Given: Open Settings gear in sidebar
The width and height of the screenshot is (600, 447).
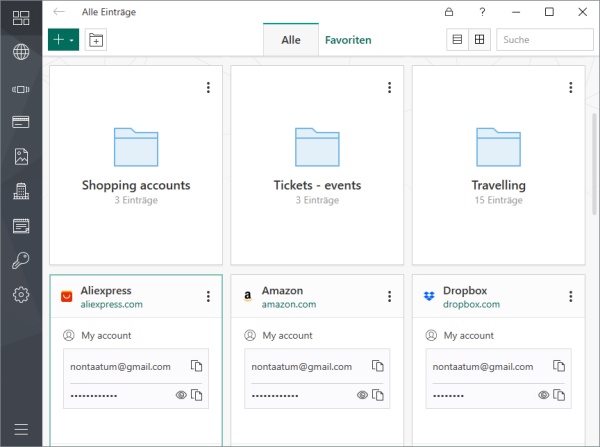Looking at the screenshot, I should 21,295.
